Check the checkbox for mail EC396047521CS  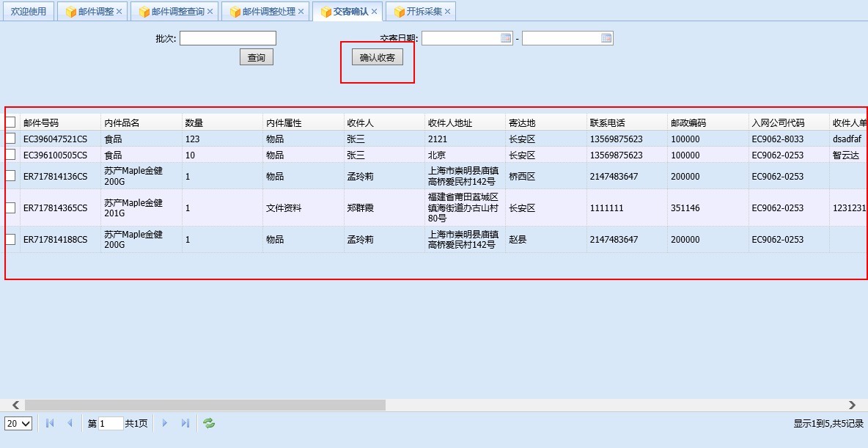coord(10,138)
